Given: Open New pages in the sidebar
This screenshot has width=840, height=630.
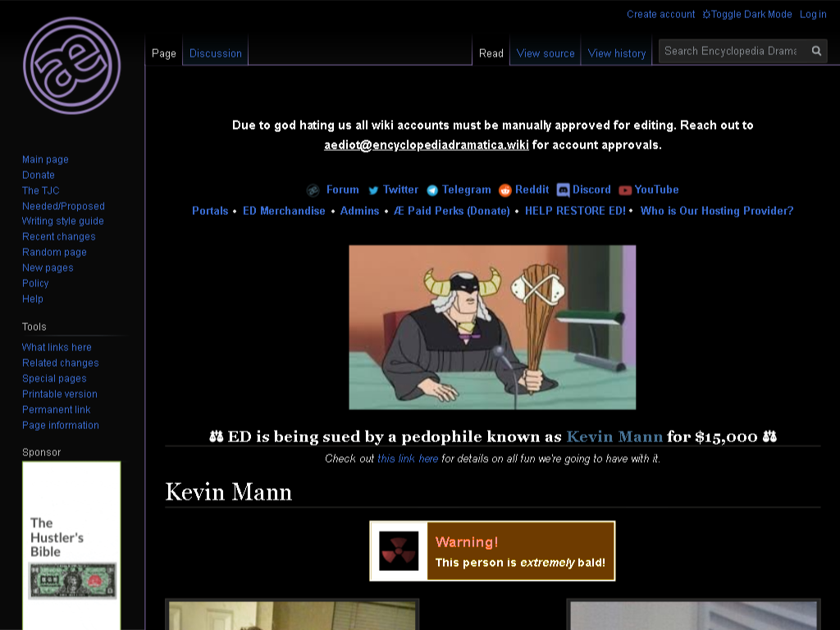Looking at the screenshot, I should [x=48, y=268].
